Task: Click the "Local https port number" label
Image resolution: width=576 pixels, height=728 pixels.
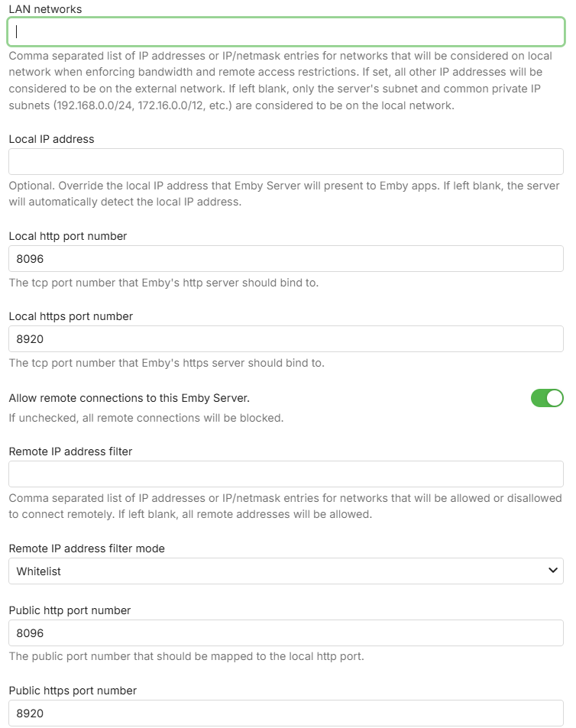Action: [x=71, y=316]
